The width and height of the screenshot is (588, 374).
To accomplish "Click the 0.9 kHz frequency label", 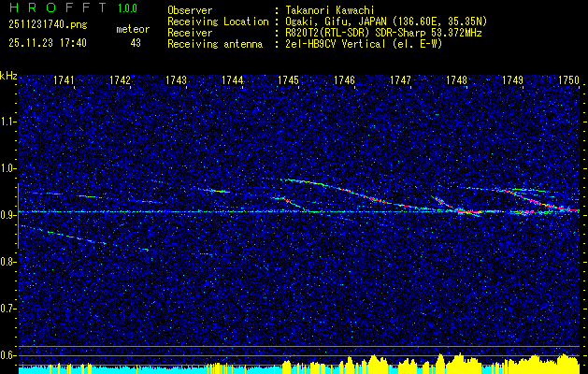I will click(x=7, y=215).
